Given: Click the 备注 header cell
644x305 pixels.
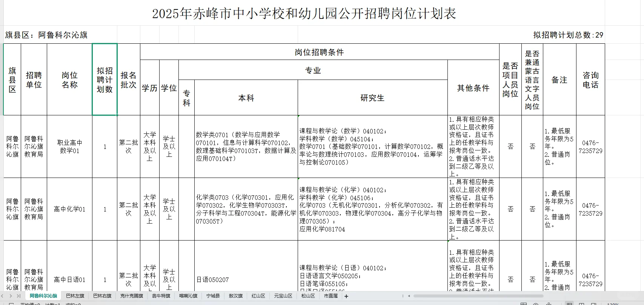Looking at the screenshot, I should [x=559, y=80].
